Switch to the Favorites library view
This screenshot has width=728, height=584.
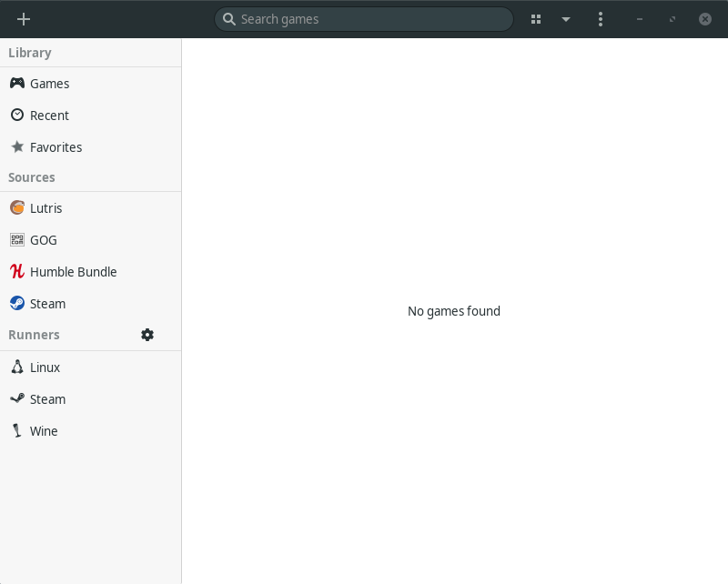(56, 146)
